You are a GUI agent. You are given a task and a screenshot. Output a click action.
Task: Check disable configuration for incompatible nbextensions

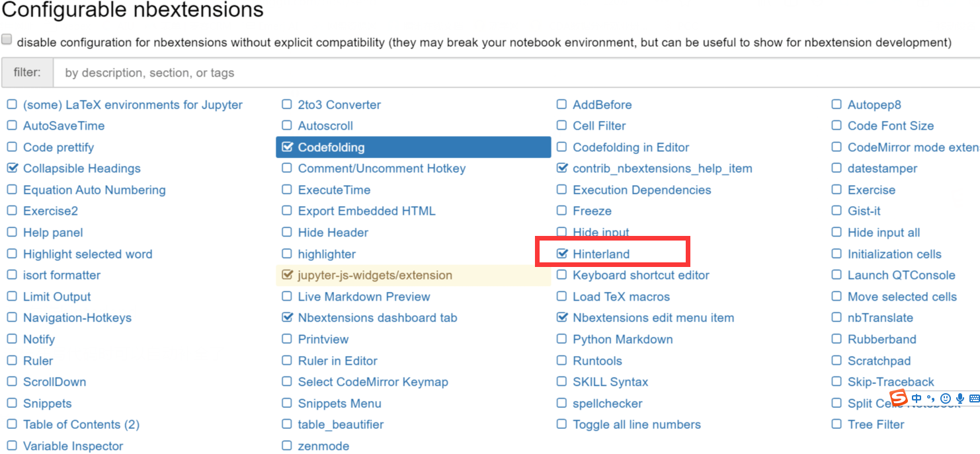[7, 40]
